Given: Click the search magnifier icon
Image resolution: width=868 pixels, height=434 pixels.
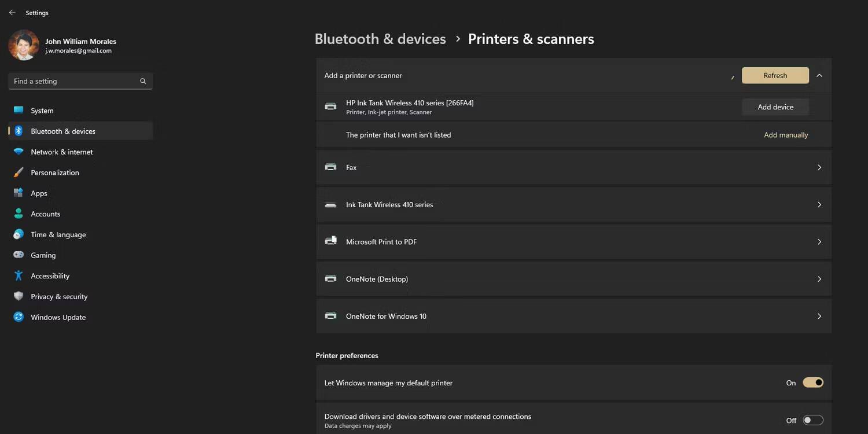Looking at the screenshot, I should pyautogui.click(x=143, y=82).
